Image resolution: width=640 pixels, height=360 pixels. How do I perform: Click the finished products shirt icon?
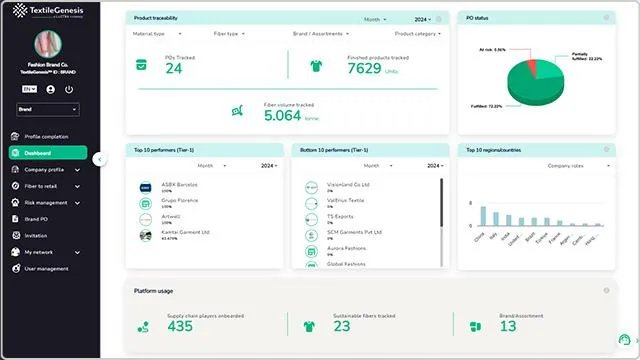tap(316, 66)
